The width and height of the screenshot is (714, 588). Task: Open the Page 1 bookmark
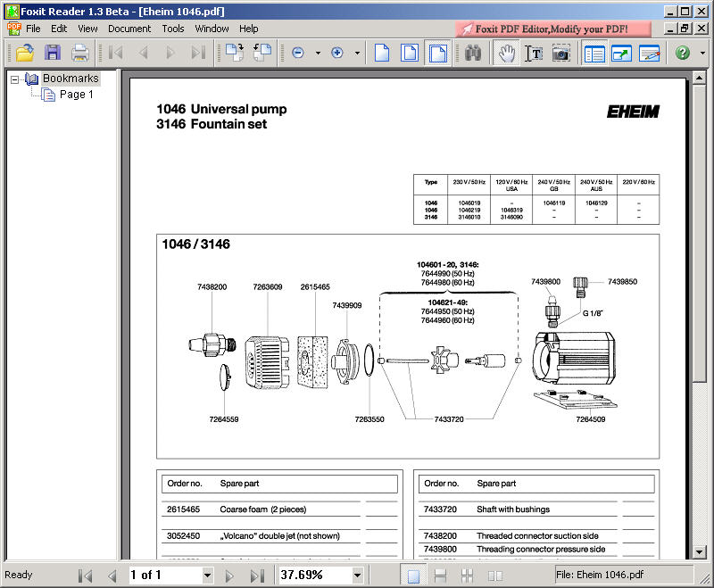click(x=77, y=95)
